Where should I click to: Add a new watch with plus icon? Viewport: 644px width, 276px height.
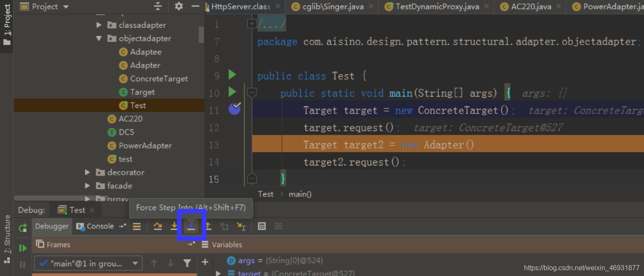205,262
